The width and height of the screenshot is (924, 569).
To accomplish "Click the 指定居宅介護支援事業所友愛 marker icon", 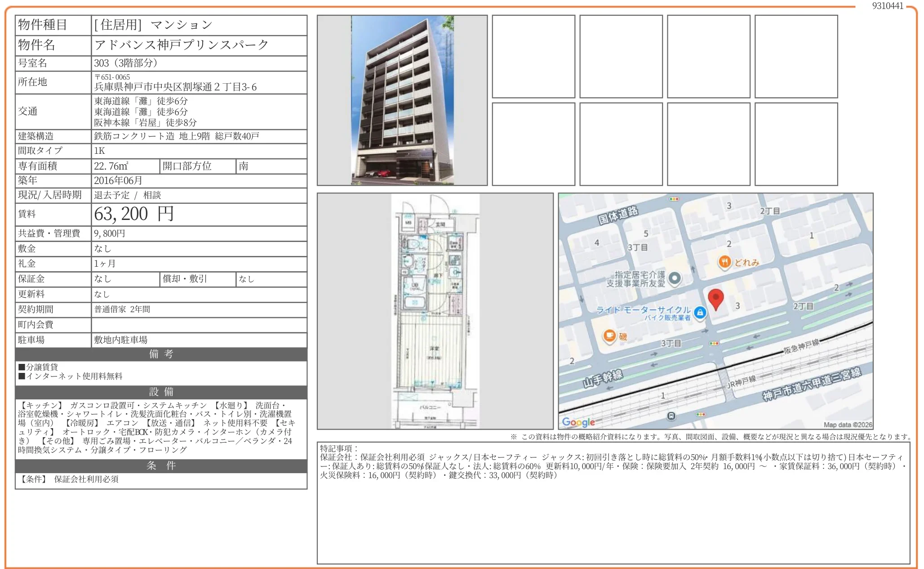I will tap(675, 278).
